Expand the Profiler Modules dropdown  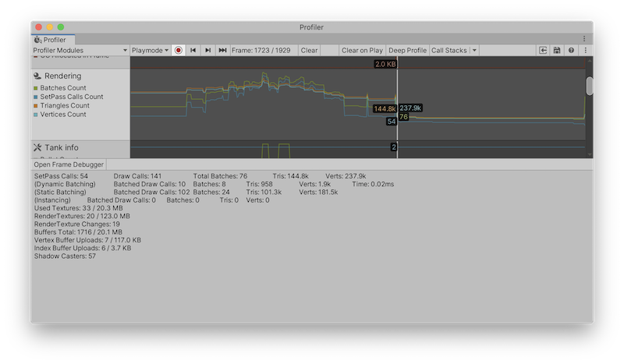[80, 50]
